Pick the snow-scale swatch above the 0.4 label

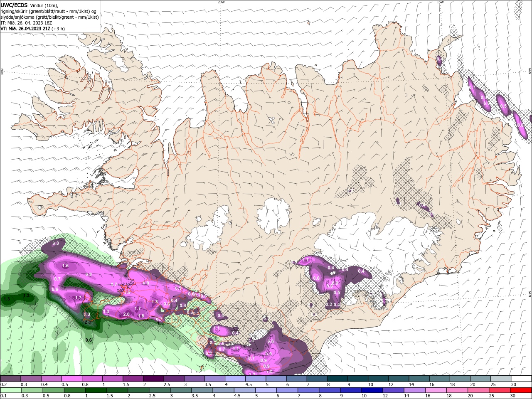(51, 379)
